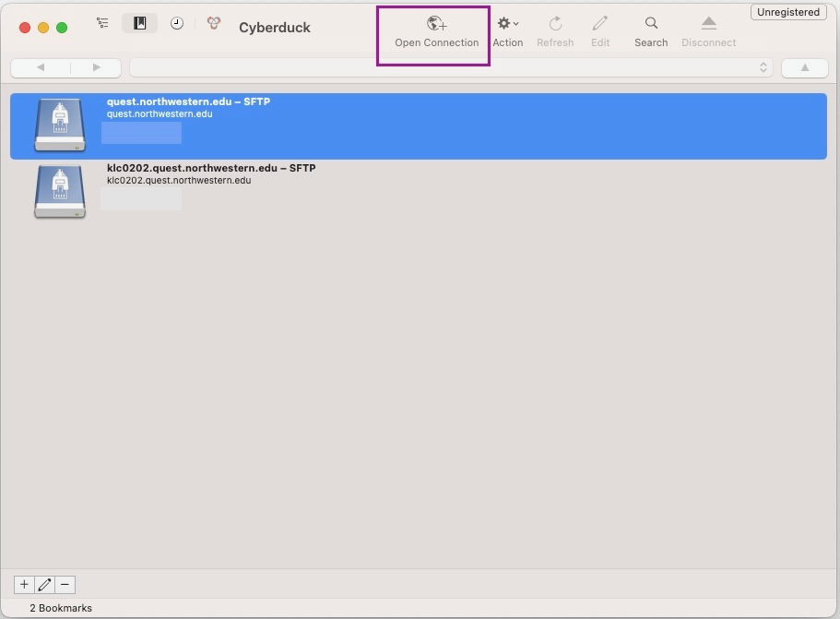Click the Refresh toolbar item
This screenshot has width=840, height=619.
pyautogui.click(x=555, y=28)
